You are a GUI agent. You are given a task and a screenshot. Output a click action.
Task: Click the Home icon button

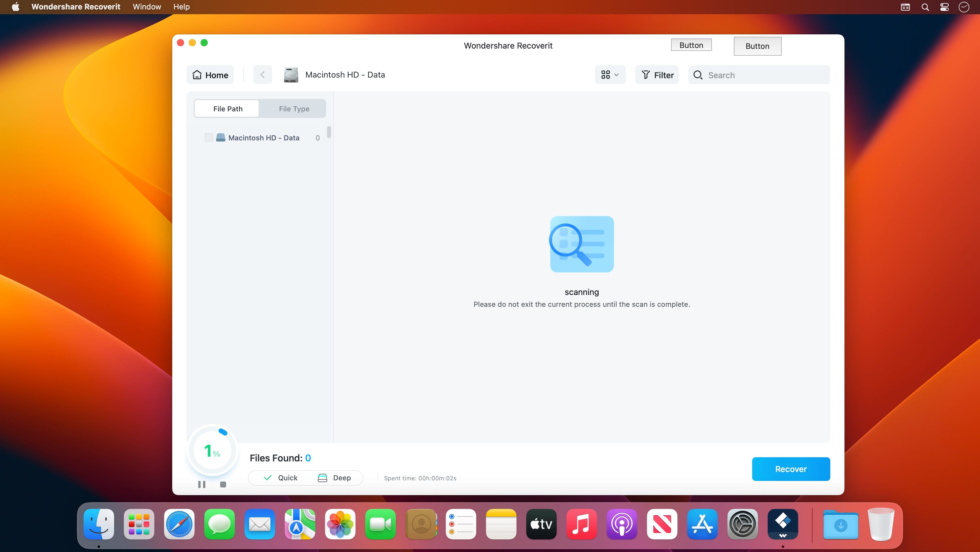[x=210, y=75]
